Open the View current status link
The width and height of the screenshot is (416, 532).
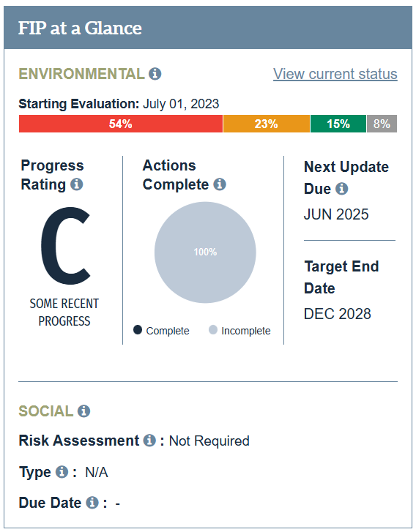[335, 74]
